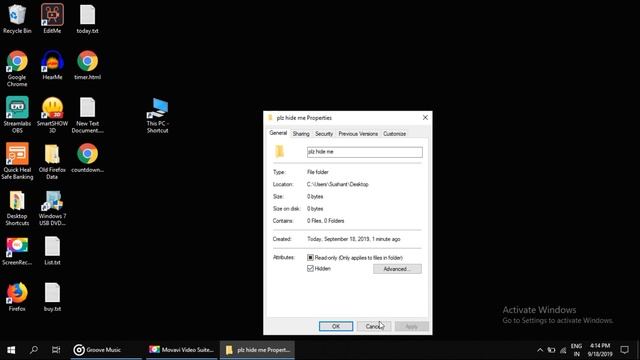
Task: Click OK in Properties dialog
Action: (336, 326)
